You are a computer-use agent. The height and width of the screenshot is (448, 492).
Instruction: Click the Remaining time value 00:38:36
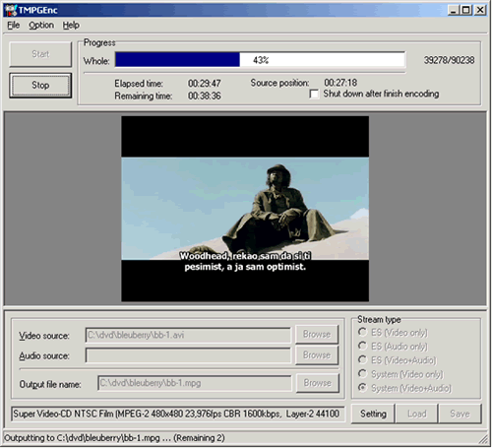205,96
